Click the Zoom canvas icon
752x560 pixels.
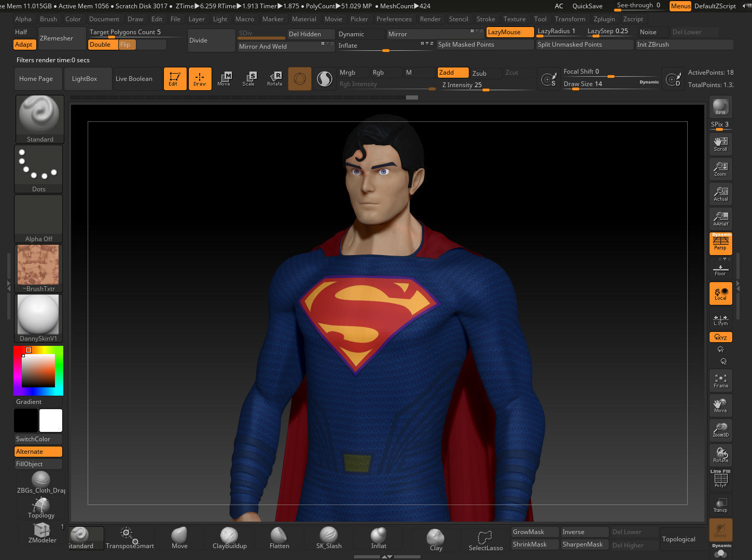(721, 169)
